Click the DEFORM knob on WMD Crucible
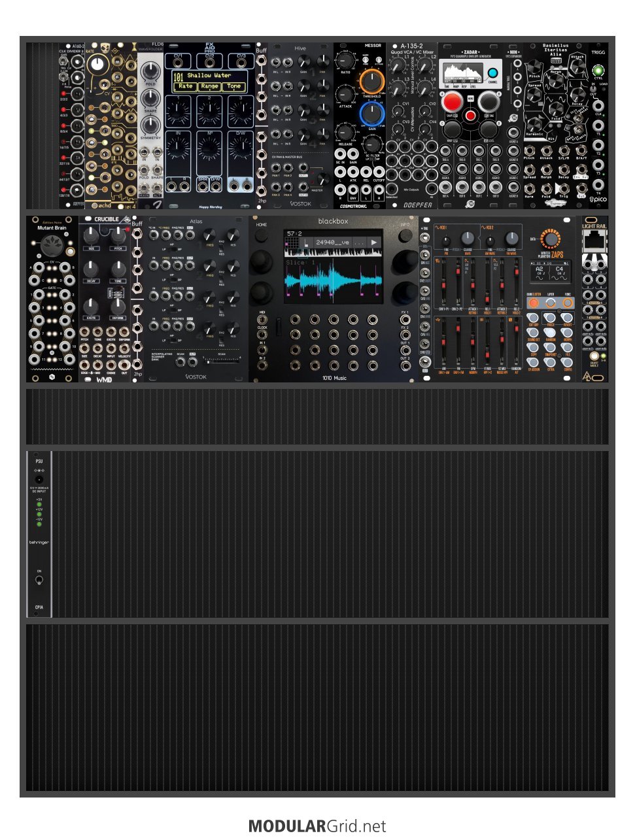Viewport: 635px width, 840px height. (x=118, y=305)
